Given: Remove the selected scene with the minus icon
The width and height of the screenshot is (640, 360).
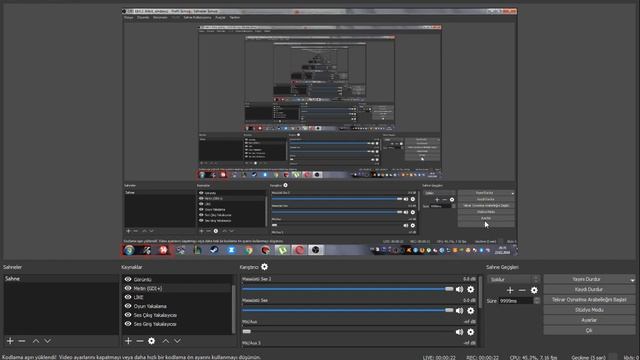Looking at the screenshot, I should (x=22, y=340).
